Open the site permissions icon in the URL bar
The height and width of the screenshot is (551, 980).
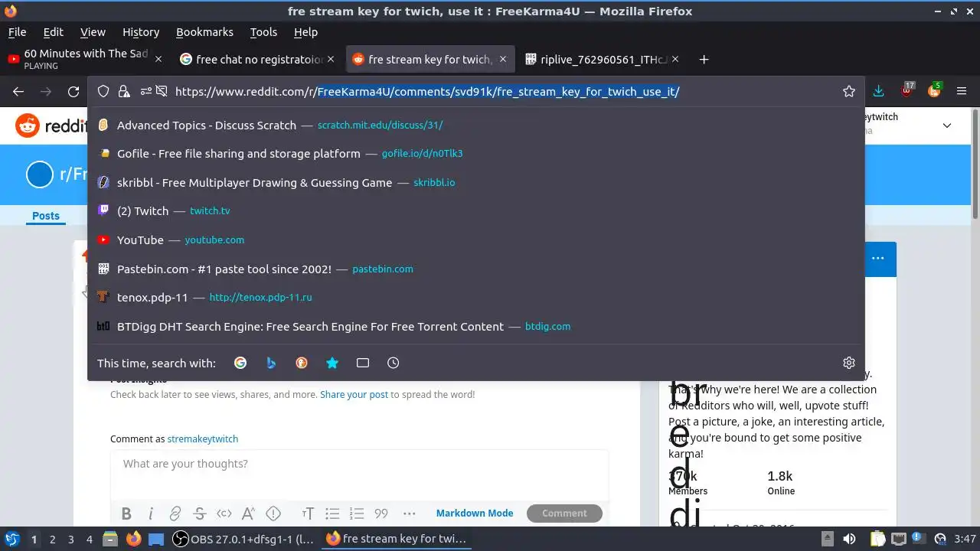(145, 91)
